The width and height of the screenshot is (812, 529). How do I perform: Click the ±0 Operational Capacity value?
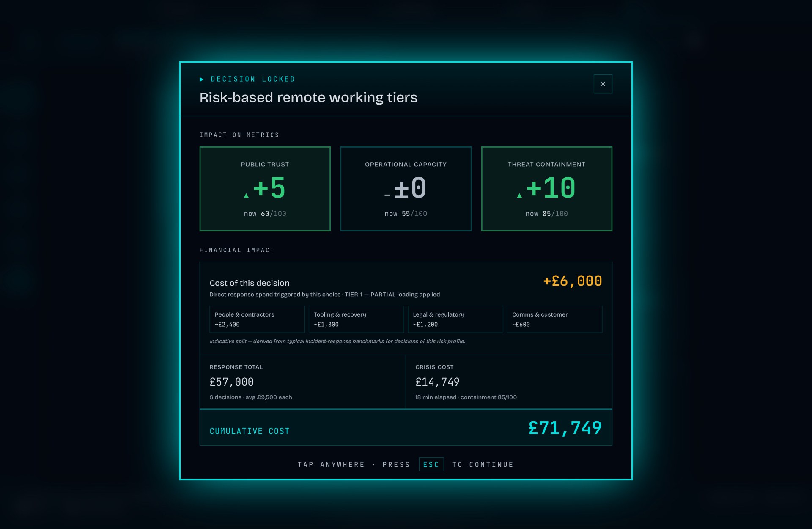(410, 187)
